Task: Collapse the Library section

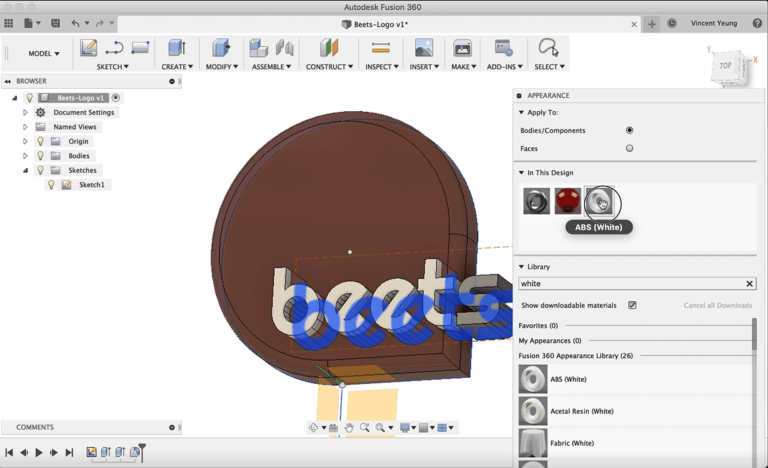Action: pyautogui.click(x=521, y=267)
